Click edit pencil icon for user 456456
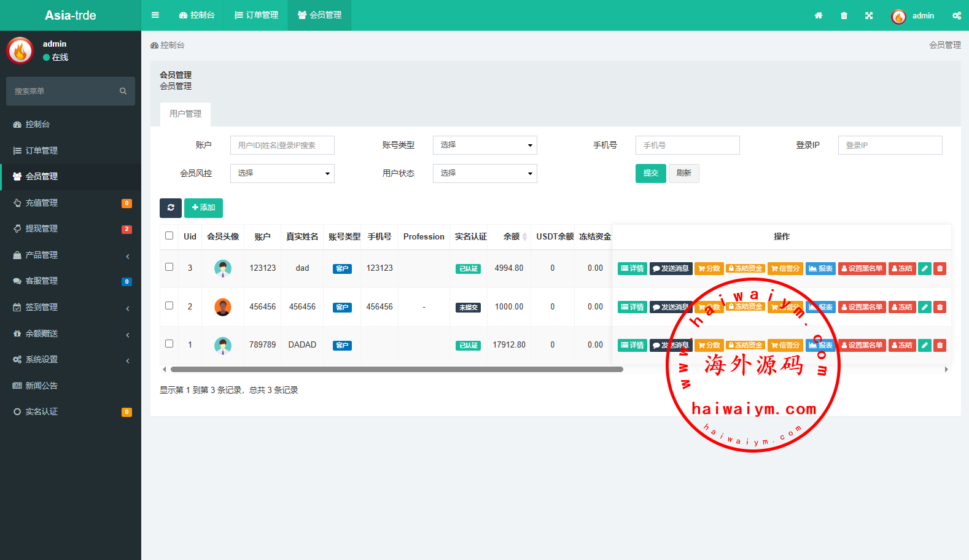969x560 pixels. (925, 307)
